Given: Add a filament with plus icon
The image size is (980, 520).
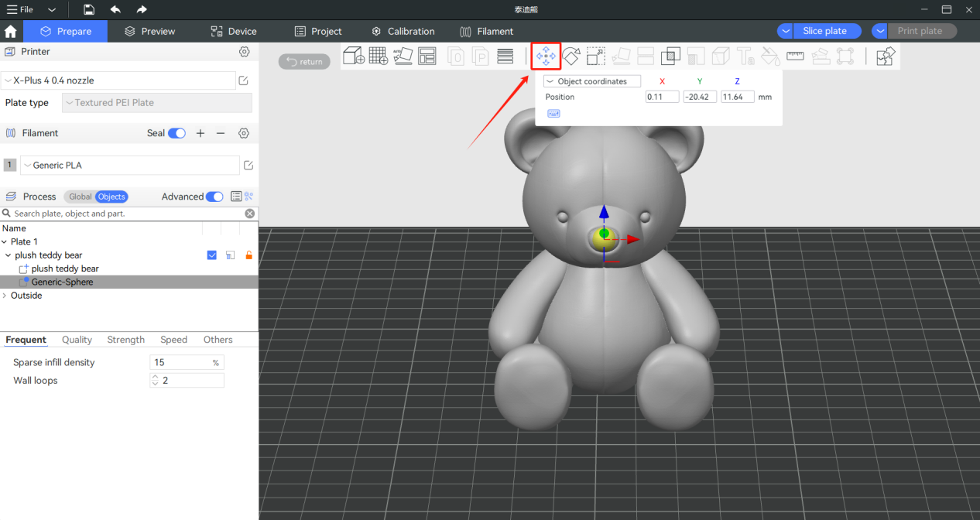Looking at the screenshot, I should click(200, 133).
